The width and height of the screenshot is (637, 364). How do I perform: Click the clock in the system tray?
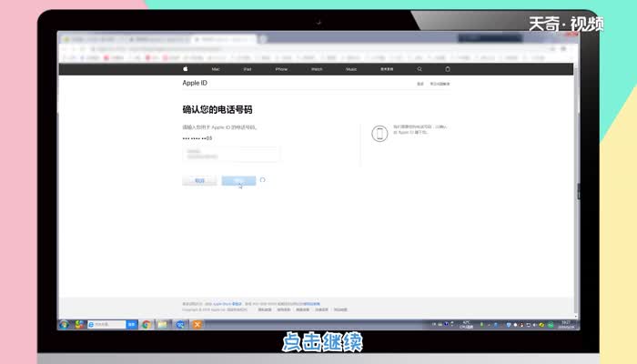click(x=566, y=324)
